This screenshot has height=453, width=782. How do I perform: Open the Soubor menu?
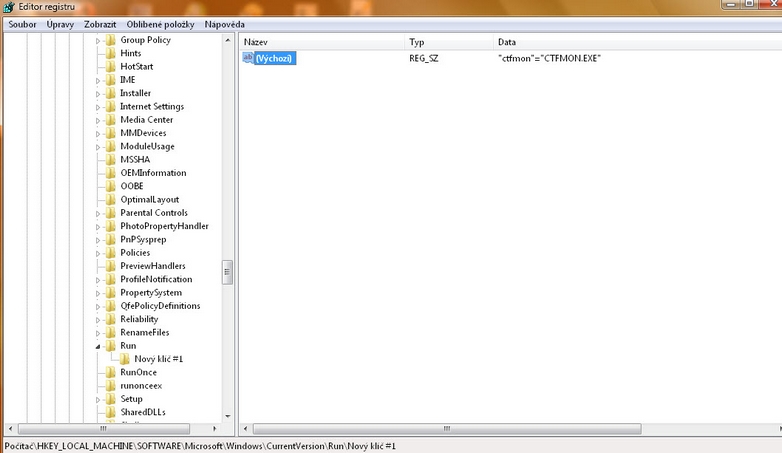(22, 23)
